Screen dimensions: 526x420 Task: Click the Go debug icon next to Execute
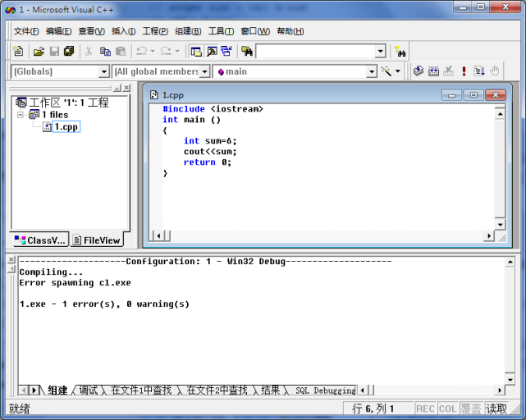479,71
